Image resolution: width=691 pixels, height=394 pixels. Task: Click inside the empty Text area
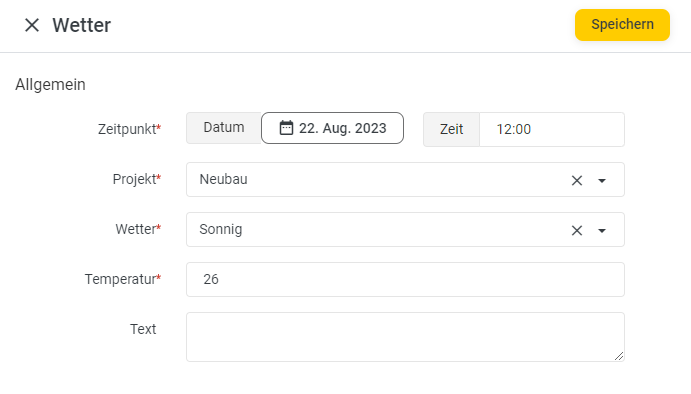pos(405,337)
